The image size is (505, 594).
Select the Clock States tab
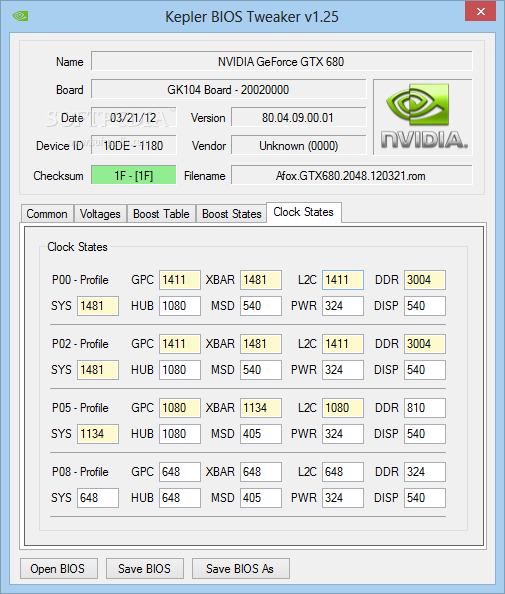point(303,212)
